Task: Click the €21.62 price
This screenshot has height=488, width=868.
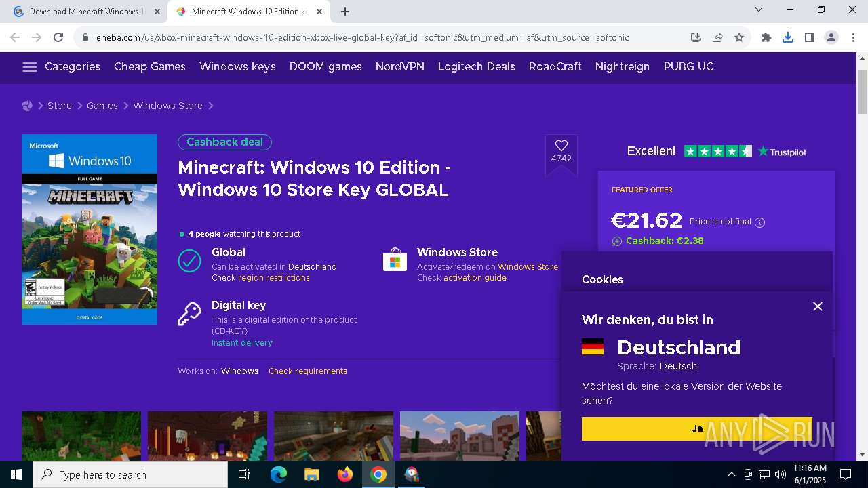Action: (x=646, y=220)
